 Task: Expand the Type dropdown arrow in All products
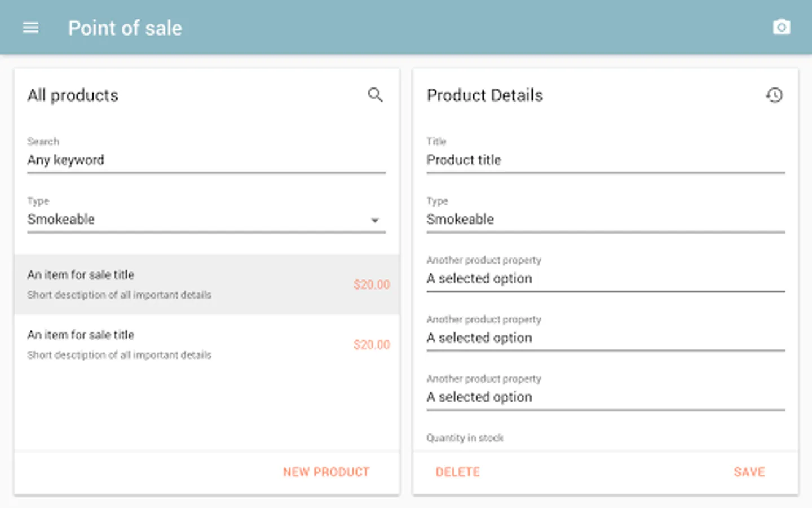[x=375, y=220]
